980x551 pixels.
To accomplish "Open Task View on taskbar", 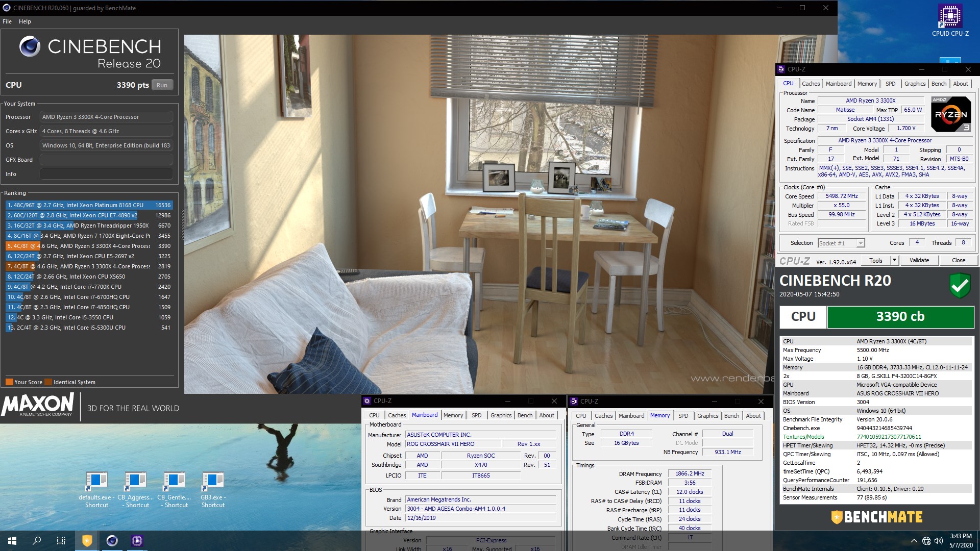I will coord(61,540).
